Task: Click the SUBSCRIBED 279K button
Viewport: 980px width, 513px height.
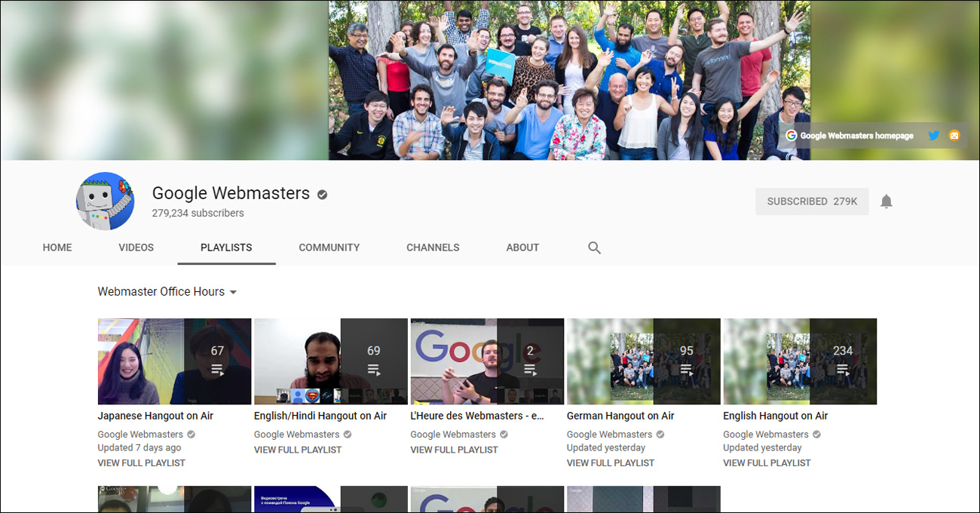Action: (812, 201)
